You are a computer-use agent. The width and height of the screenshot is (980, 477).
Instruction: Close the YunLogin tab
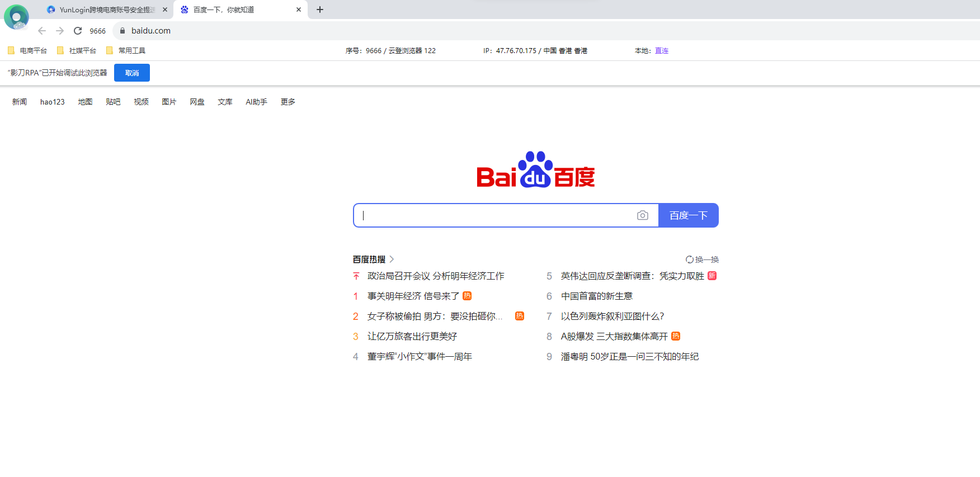pyautogui.click(x=165, y=10)
